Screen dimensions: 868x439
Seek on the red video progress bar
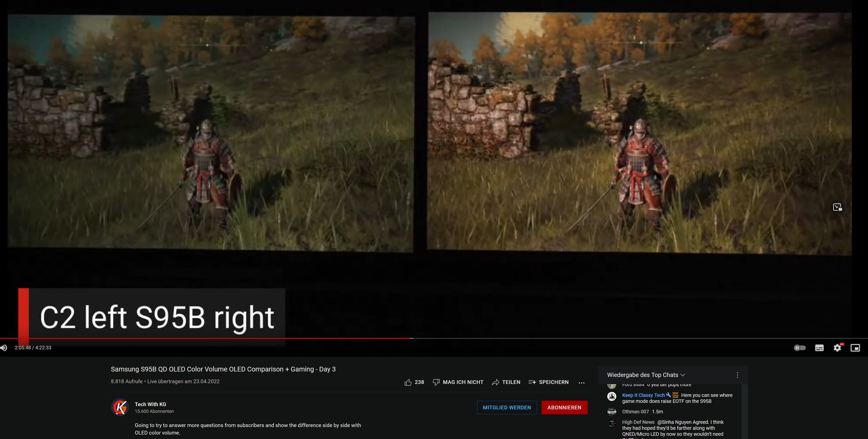[x=434, y=338]
